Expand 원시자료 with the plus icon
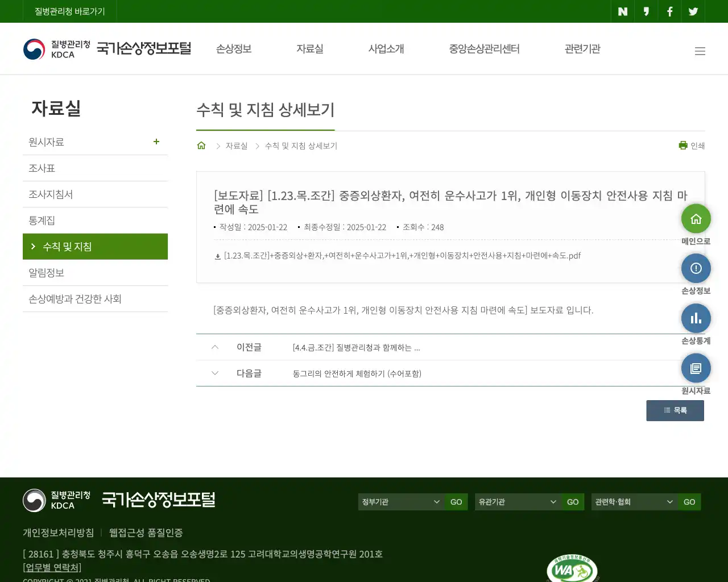 pyautogui.click(x=156, y=142)
